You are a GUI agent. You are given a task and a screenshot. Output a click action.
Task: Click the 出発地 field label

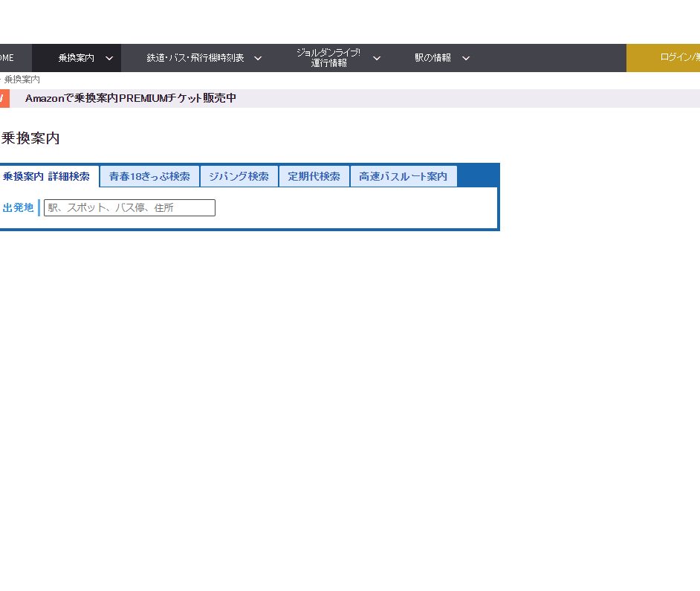click(18, 208)
